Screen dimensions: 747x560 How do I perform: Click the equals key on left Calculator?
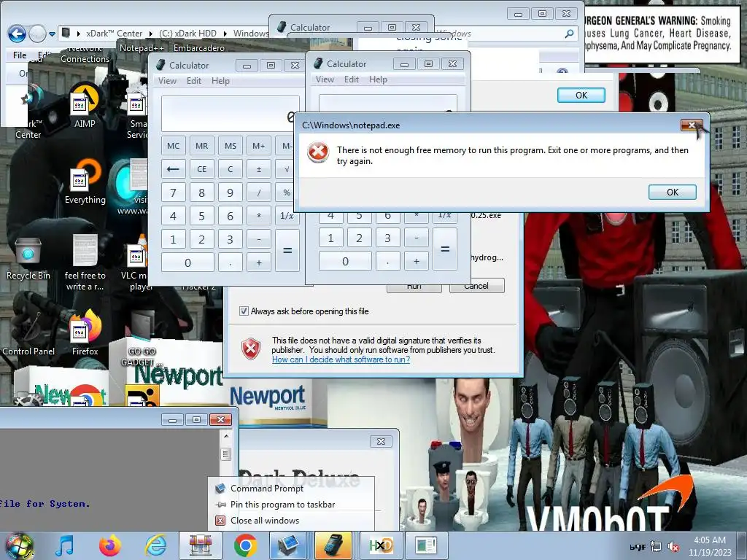click(x=287, y=251)
